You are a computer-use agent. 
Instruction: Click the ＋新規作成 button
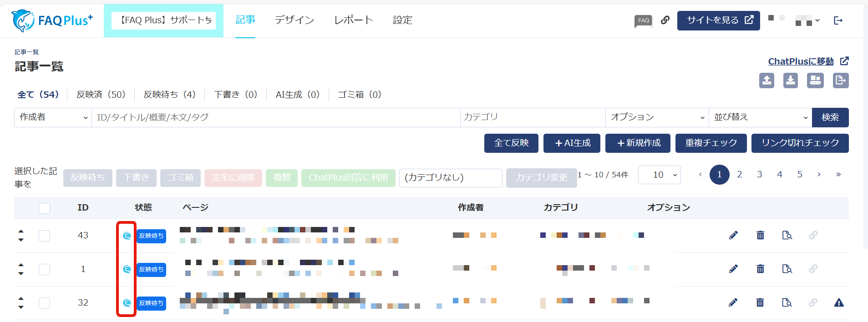[638, 143]
